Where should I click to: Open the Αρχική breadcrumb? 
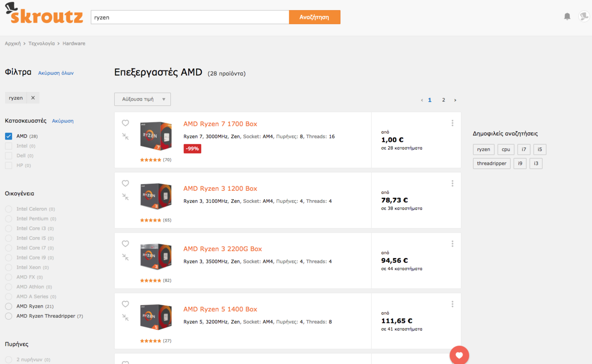13,43
